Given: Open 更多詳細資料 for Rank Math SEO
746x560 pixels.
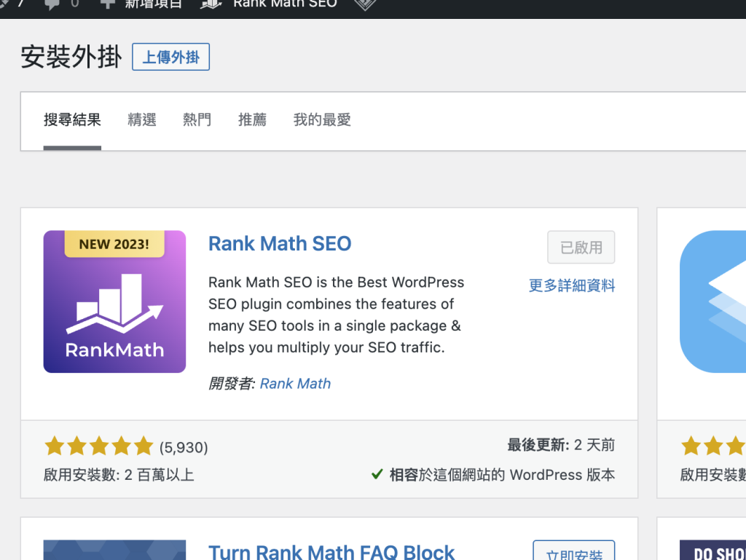Looking at the screenshot, I should 572,285.
